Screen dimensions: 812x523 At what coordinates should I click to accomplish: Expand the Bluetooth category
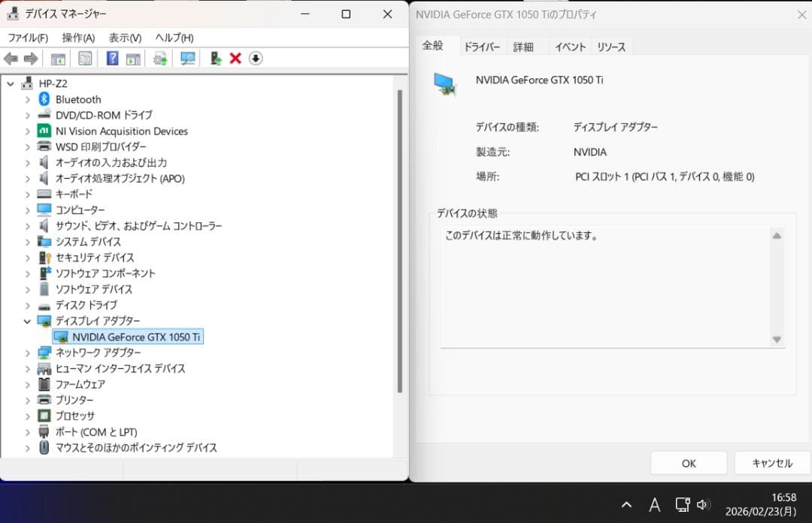28,99
